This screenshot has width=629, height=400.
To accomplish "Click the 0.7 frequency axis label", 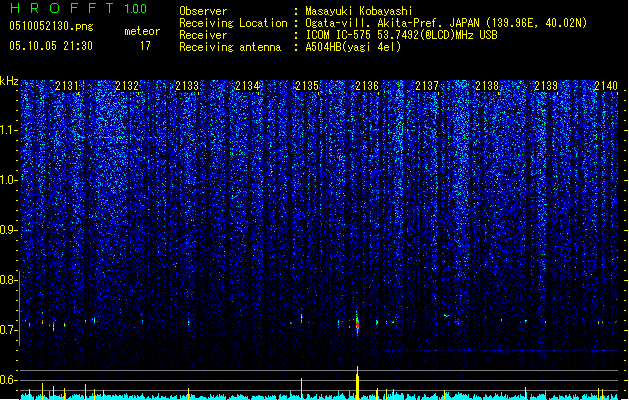I will pos(8,330).
